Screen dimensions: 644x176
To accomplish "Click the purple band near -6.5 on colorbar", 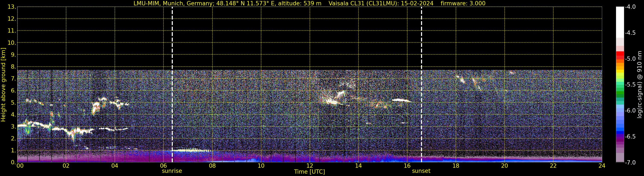I will [x=620, y=137].
